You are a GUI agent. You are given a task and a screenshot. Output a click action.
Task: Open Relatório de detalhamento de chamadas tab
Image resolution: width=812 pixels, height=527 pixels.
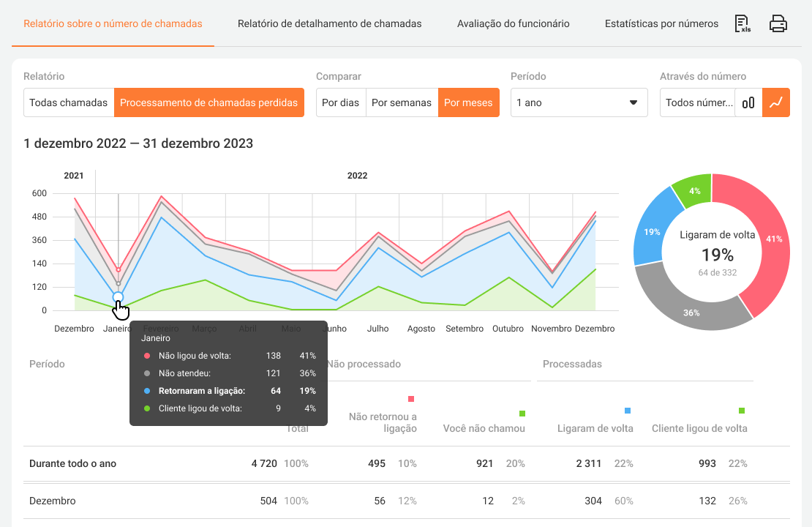[329, 23]
